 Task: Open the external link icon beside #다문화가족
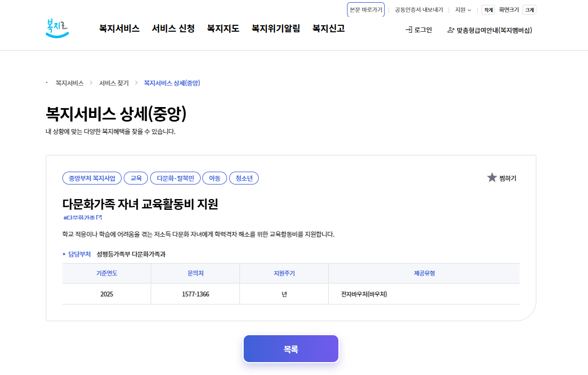pyautogui.click(x=100, y=217)
